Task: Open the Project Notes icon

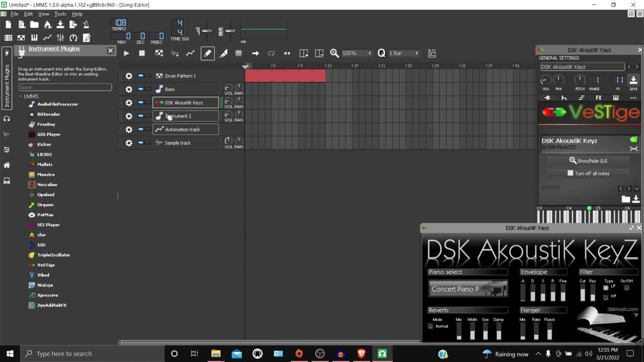Action: (87, 38)
